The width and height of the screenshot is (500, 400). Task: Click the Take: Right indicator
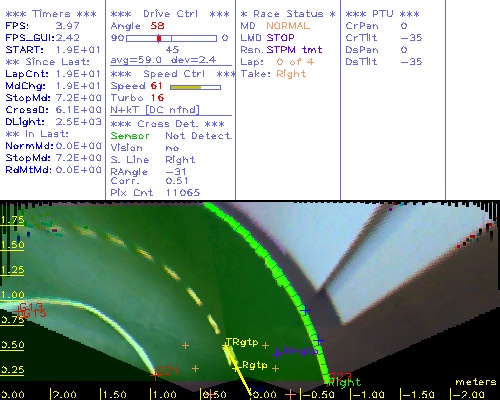tap(273, 74)
